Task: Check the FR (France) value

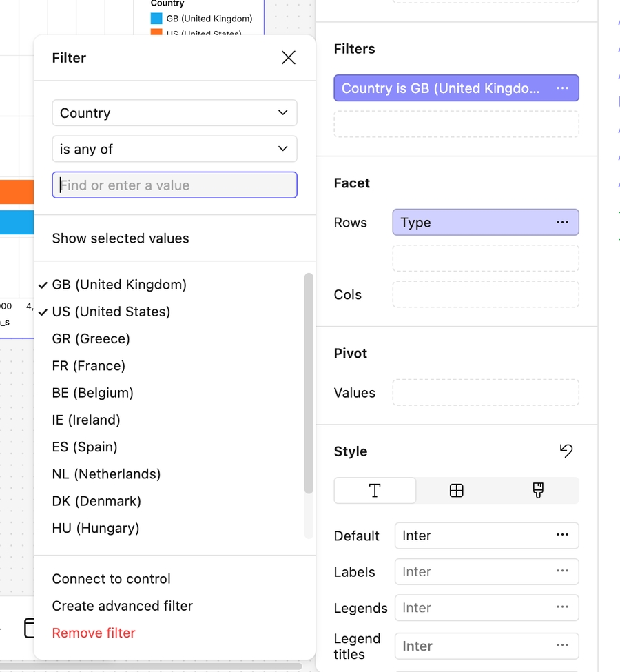Action: pyautogui.click(x=89, y=366)
